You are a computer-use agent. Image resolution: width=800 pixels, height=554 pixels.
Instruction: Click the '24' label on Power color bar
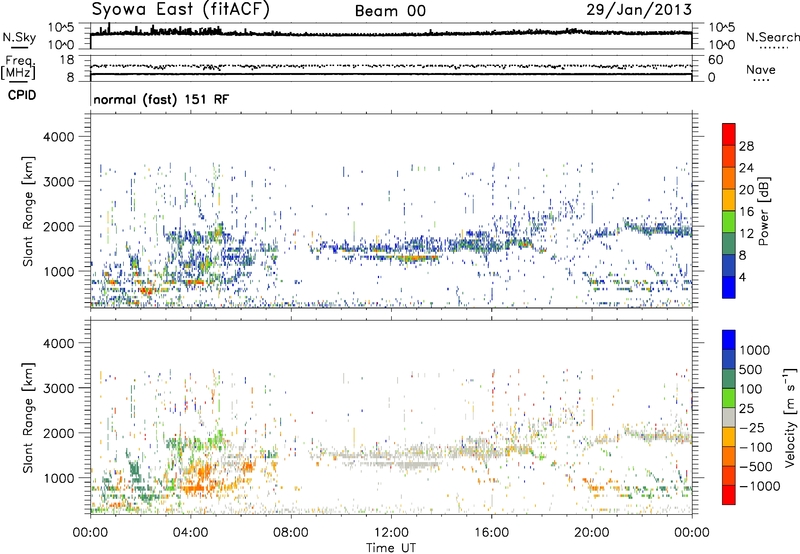point(746,168)
